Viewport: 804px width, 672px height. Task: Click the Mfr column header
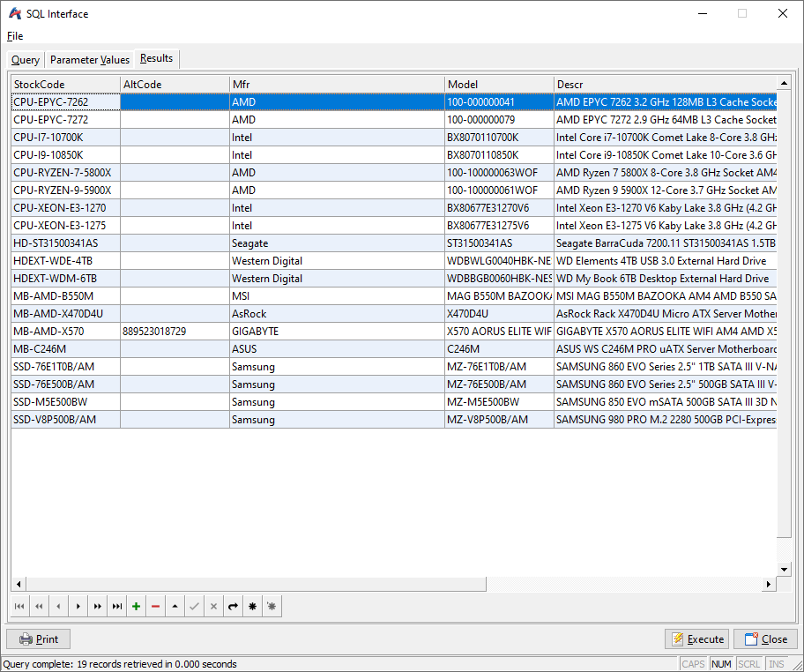point(336,85)
